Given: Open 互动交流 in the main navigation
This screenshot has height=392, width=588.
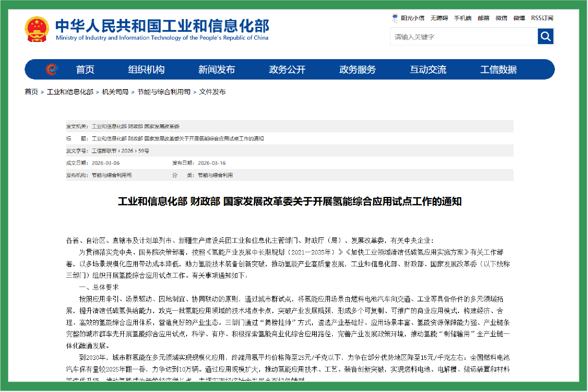Looking at the screenshot, I should (428, 70).
